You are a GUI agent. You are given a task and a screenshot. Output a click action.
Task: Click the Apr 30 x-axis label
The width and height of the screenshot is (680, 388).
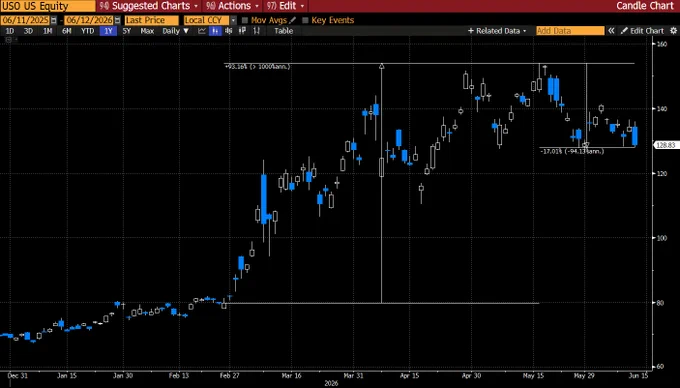(471, 375)
